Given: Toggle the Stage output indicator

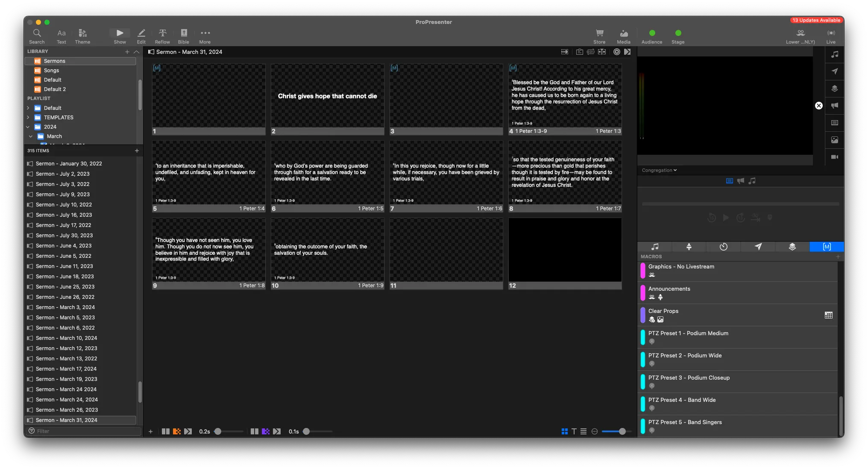Looking at the screenshot, I should pyautogui.click(x=678, y=33).
